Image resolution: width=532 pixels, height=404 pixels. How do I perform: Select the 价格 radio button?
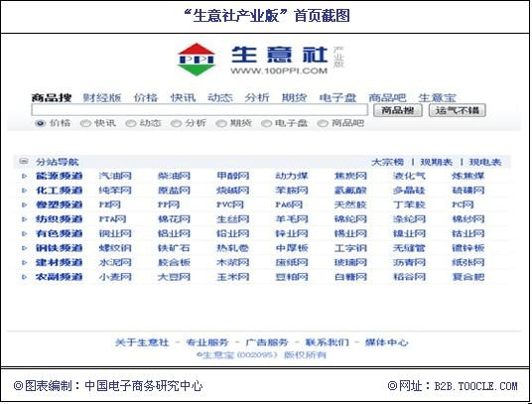tap(40, 123)
